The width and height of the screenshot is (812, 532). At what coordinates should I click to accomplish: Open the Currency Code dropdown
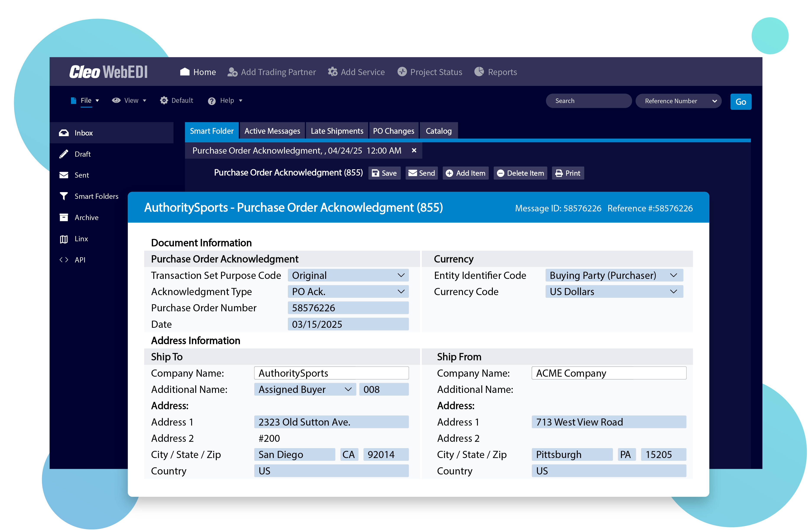click(614, 292)
